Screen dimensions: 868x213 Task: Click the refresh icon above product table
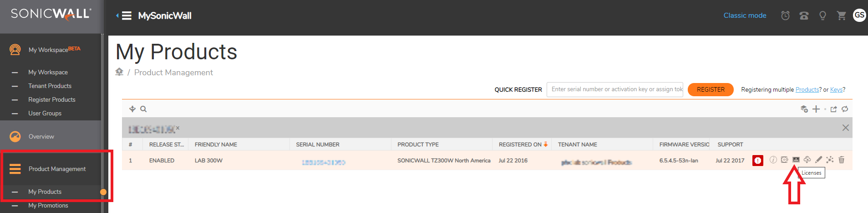click(845, 109)
